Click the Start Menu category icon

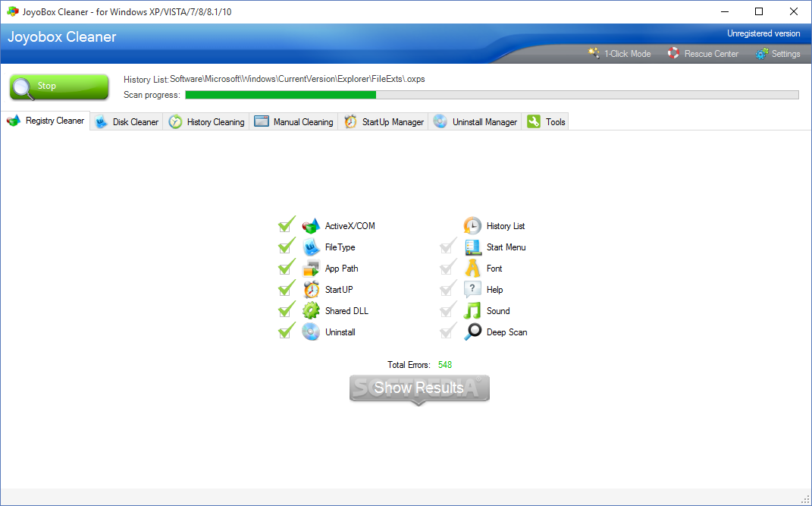pyautogui.click(x=472, y=247)
